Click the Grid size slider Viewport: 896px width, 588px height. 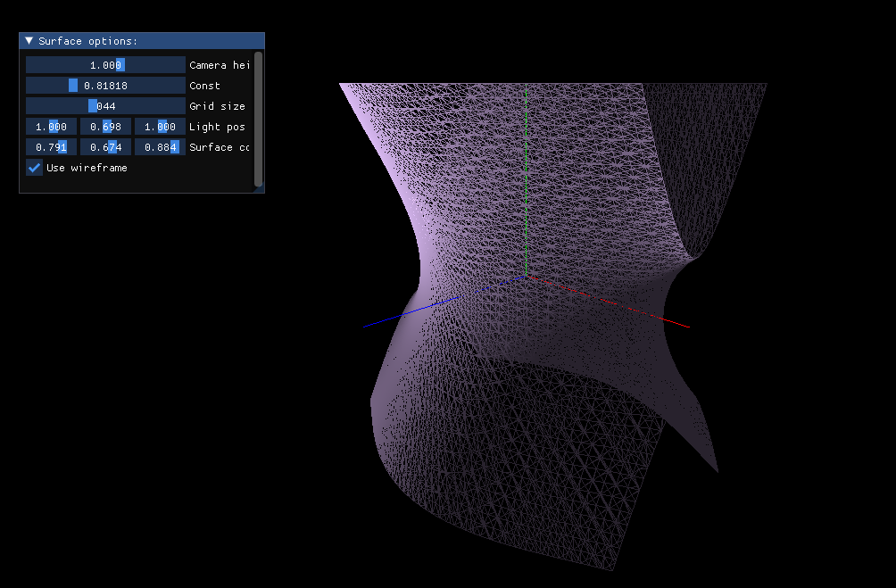[x=105, y=106]
